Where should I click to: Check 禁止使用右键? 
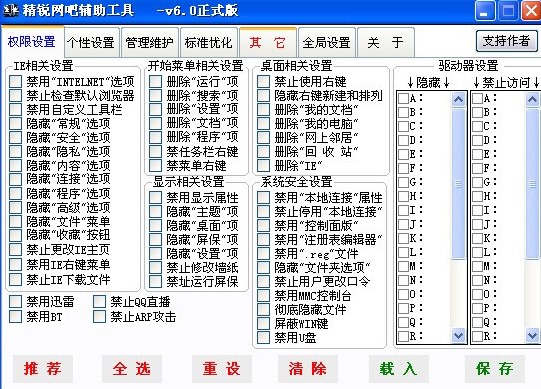pos(264,81)
